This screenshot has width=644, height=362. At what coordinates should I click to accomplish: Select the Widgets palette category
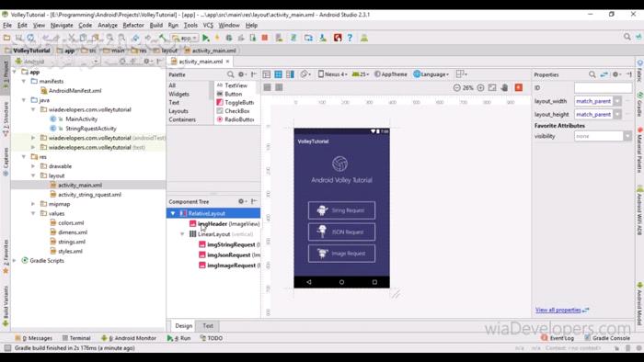178,94
